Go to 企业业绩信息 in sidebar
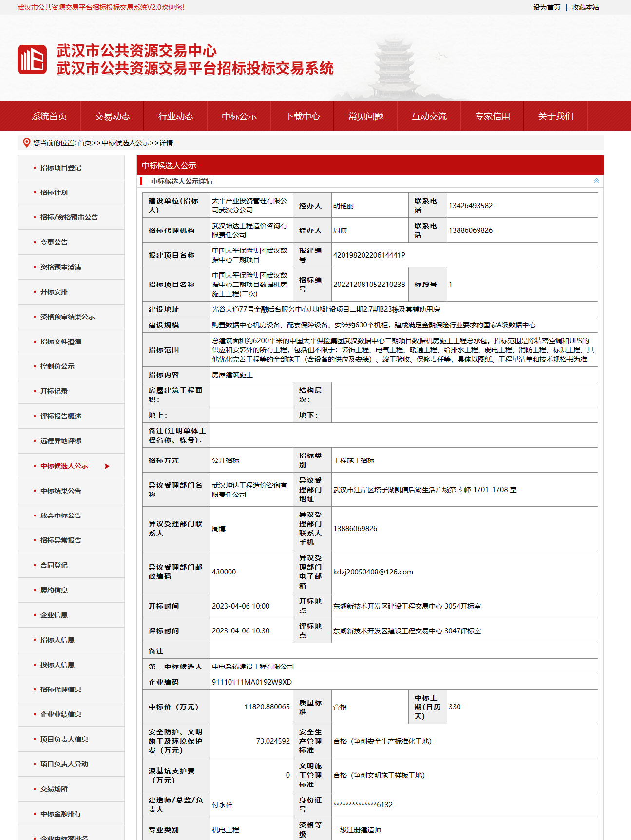631x840 pixels. tap(61, 714)
